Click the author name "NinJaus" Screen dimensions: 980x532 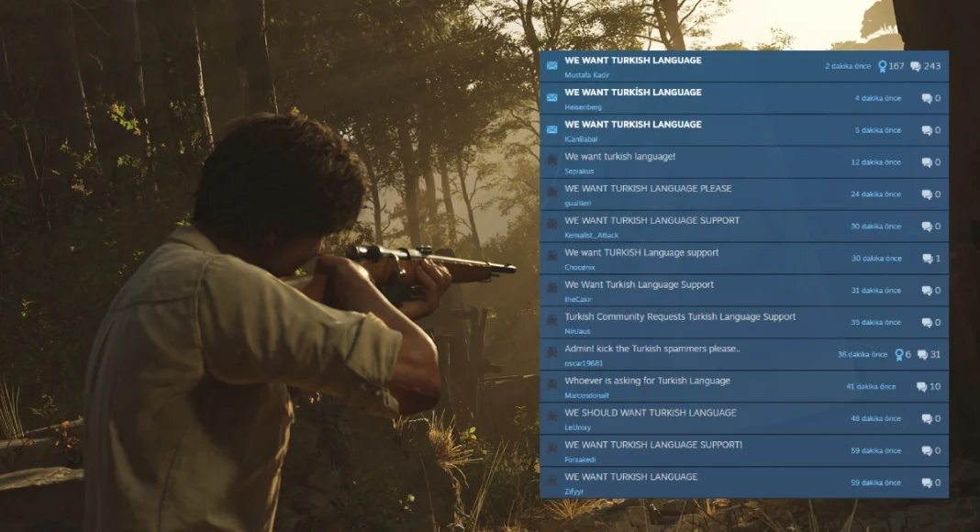point(577,331)
